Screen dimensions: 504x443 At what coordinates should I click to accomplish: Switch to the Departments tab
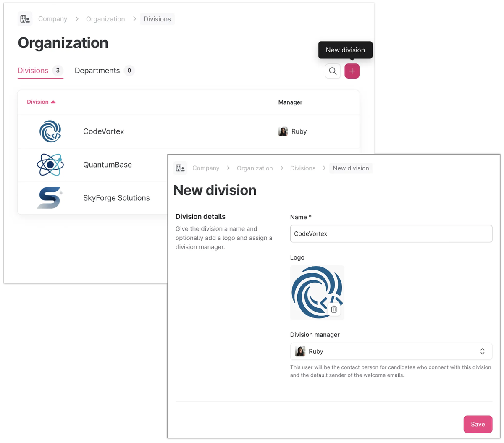click(x=97, y=71)
